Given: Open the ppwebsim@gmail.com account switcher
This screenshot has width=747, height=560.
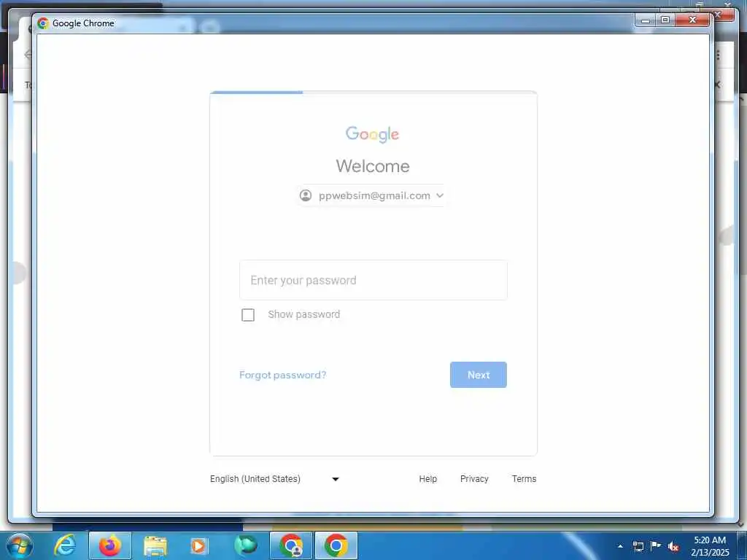Looking at the screenshot, I should pos(372,195).
